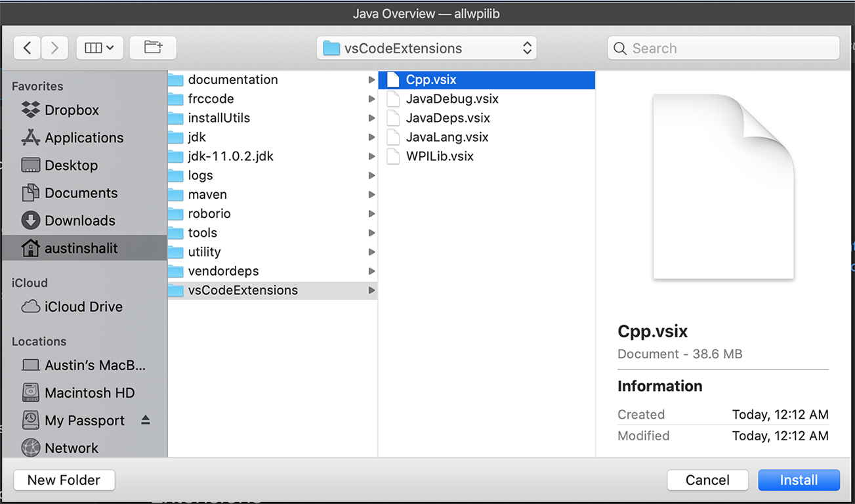Click the back navigation arrow
The image size is (855, 504).
click(27, 48)
